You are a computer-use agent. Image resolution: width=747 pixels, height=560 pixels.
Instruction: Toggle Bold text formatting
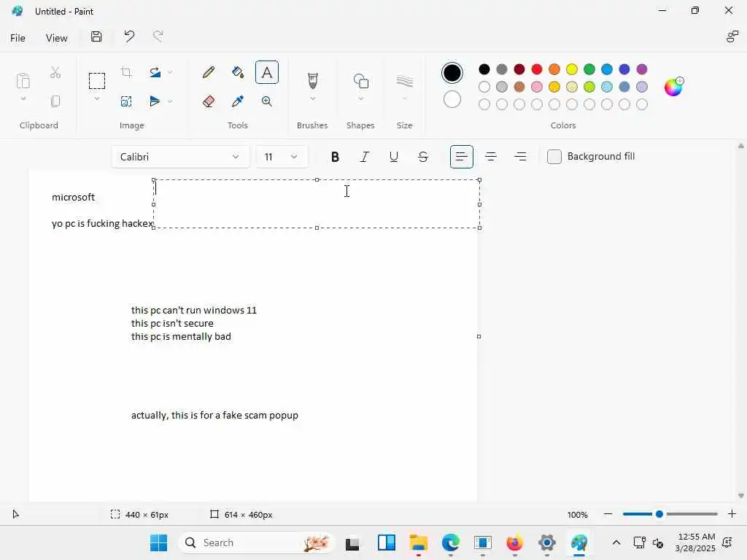(x=335, y=157)
